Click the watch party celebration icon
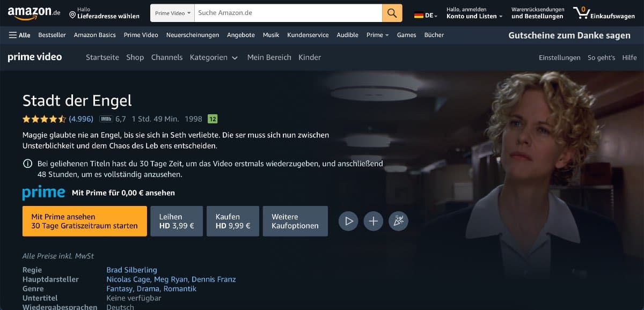 (398, 221)
